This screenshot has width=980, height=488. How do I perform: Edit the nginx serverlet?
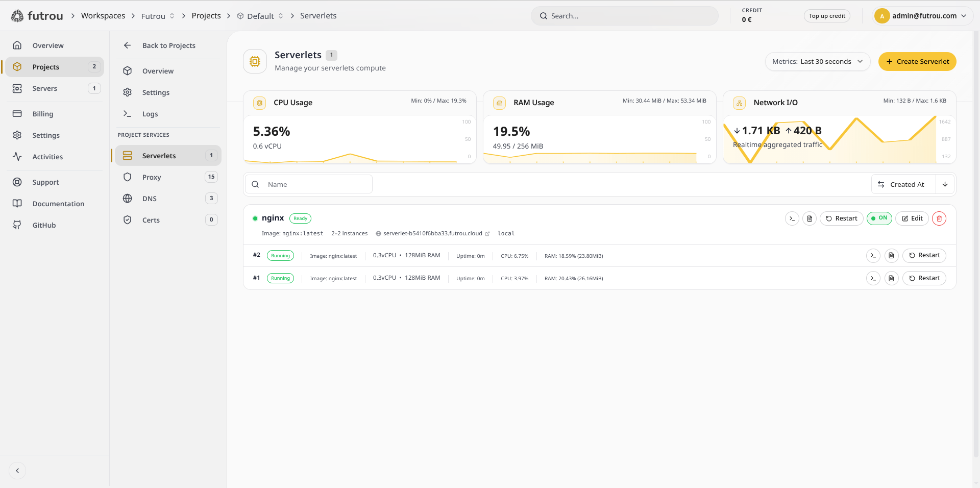coord(912,218)
